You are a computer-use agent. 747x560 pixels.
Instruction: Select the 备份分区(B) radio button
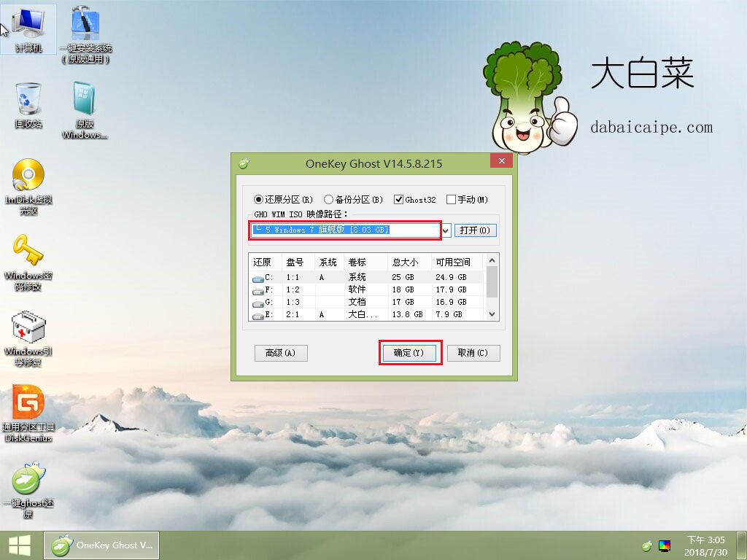pyautogui.click(x=329, y=200)
